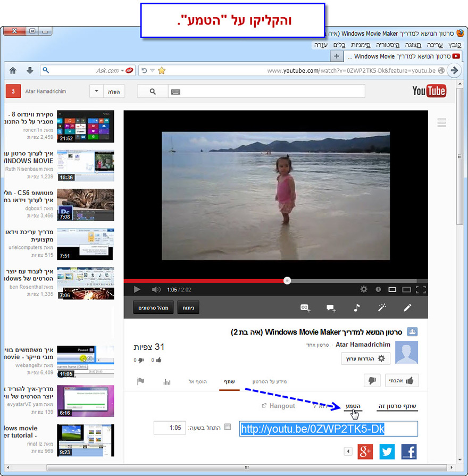This screenshot has height=476, width=468.
Task: Click the Google+ share icon
Action: click(365, 452)
